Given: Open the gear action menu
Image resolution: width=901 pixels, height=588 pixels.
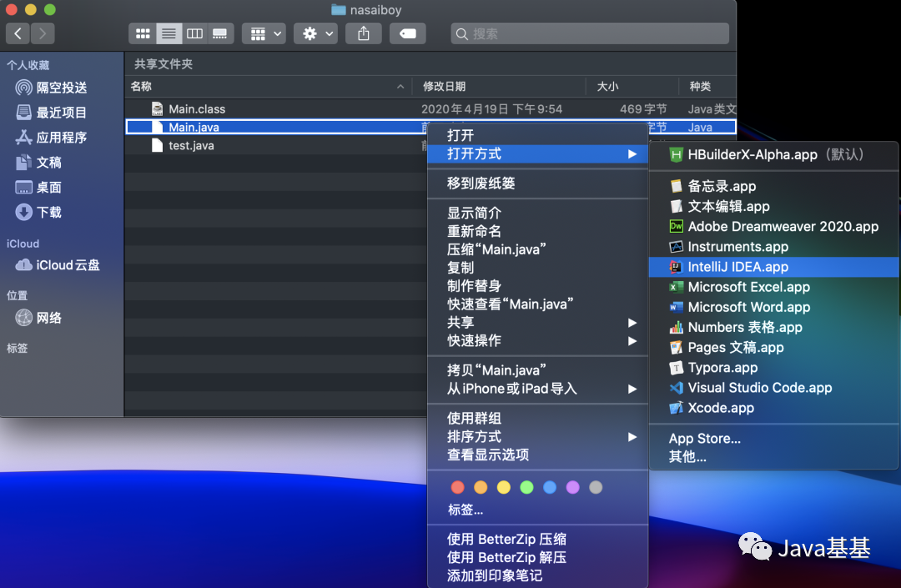Looking at the screenshot, I should pos(315,34).
